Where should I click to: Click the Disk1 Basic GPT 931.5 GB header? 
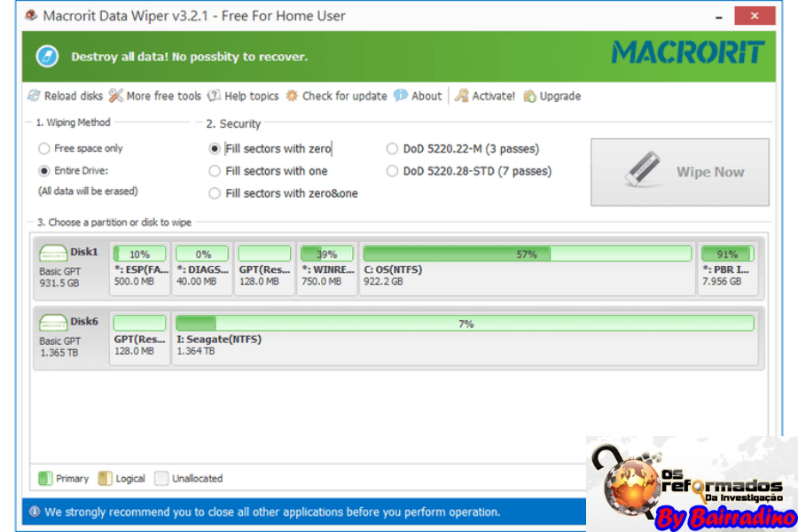point(71,269)
